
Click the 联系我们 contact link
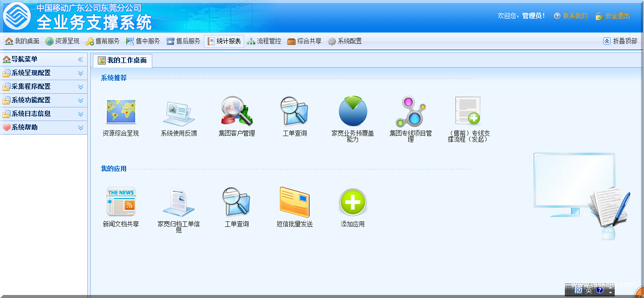[x=575, y=16]
